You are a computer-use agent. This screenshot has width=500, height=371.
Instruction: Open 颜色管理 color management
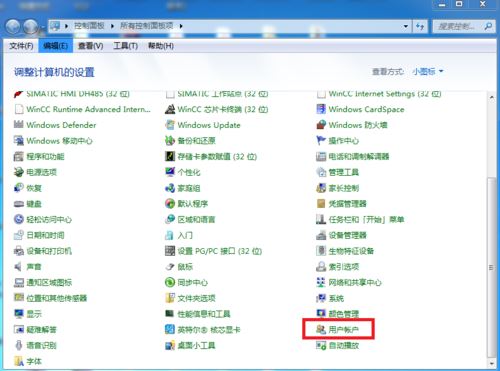(x=337, y=314)
